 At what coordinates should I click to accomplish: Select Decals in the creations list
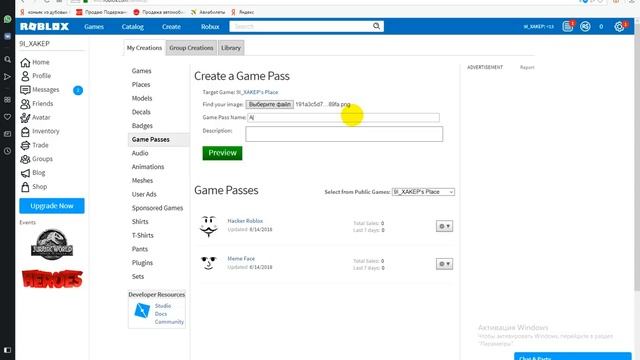click(141, 112)
